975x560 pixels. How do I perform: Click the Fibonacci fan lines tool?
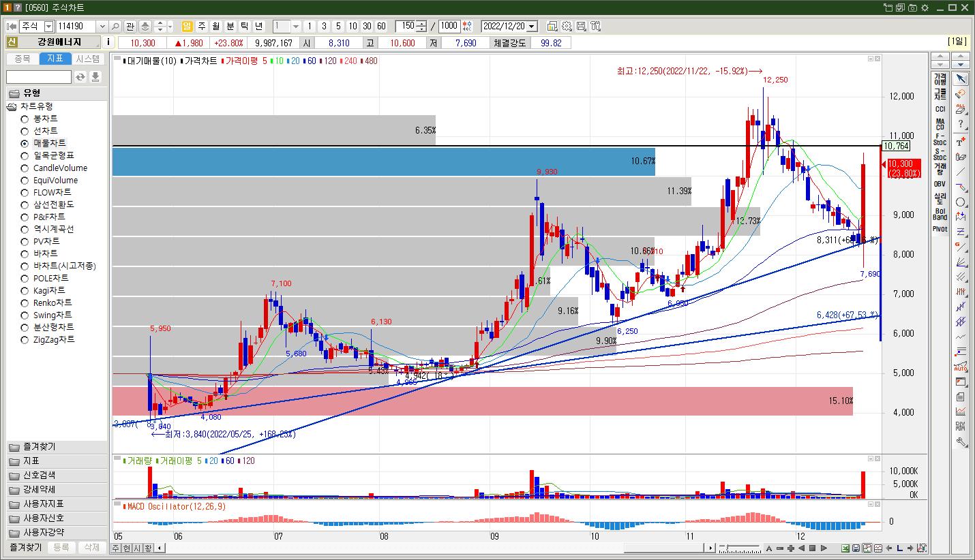click(x=961, y=262)
